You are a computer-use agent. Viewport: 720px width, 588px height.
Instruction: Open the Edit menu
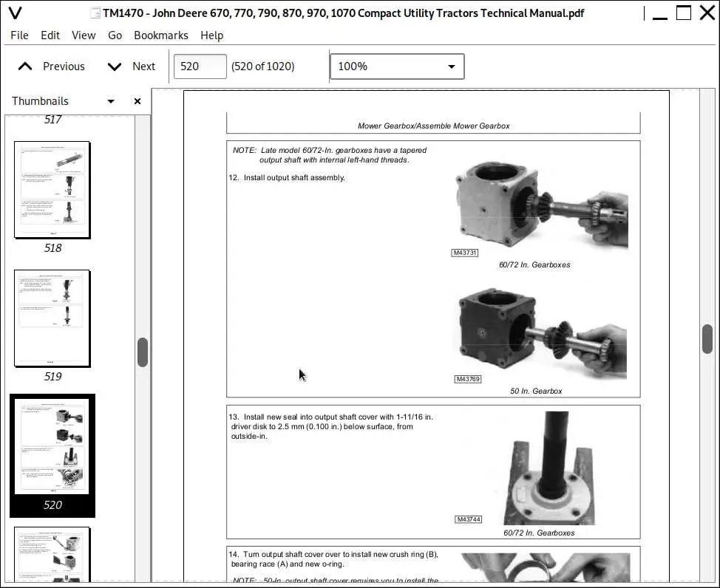[50, 35]
